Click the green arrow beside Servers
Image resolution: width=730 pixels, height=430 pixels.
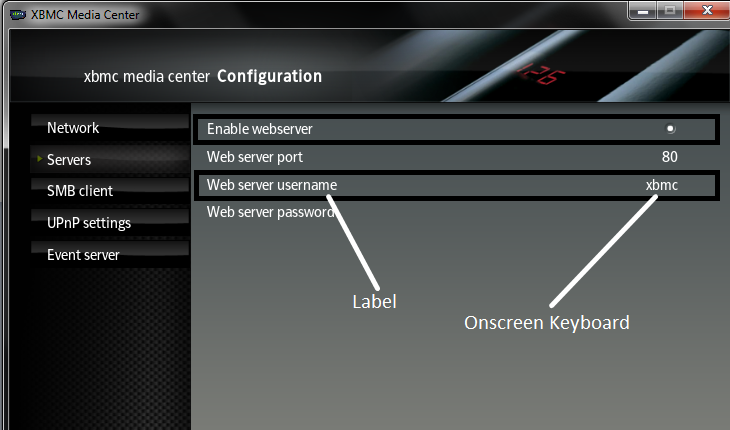point(40,159)
